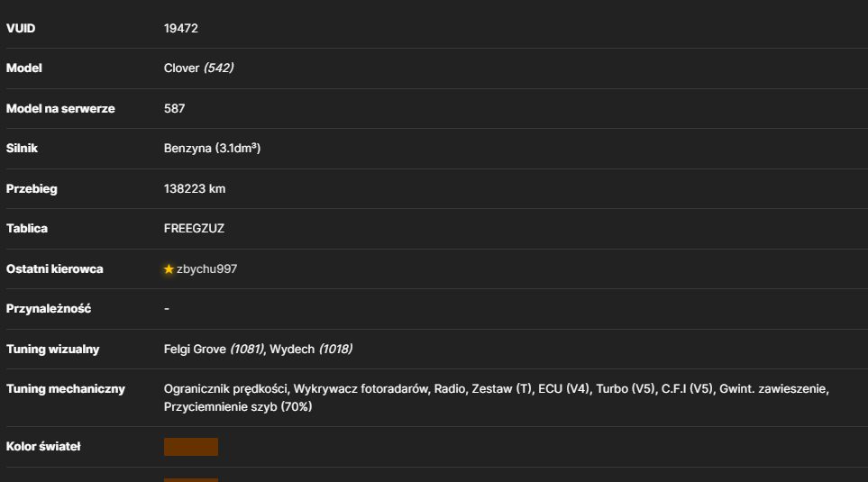Click the Turbo (V5) entry
Screen dimensions: 868x482
point(626,389)
